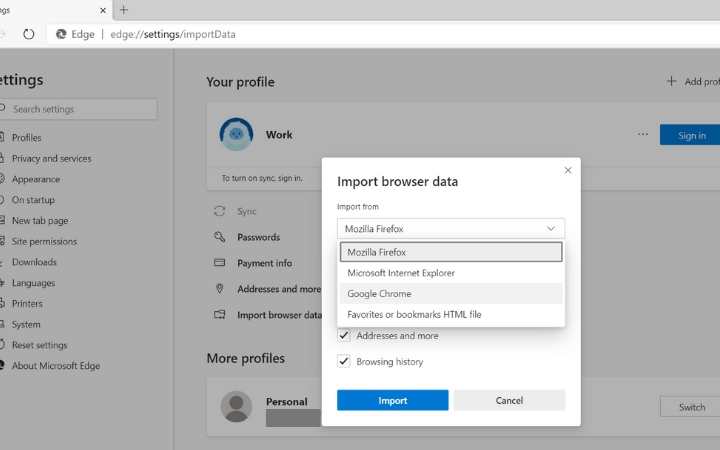Click the Edge logo in address bar
The width and height of the screenshot is (720, 450).
click(61, 34)
